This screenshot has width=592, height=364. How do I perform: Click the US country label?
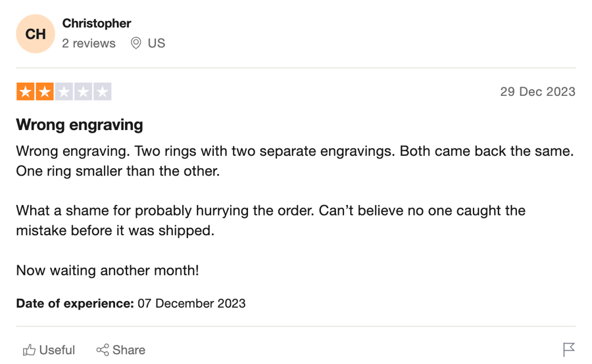coord(157,43)
